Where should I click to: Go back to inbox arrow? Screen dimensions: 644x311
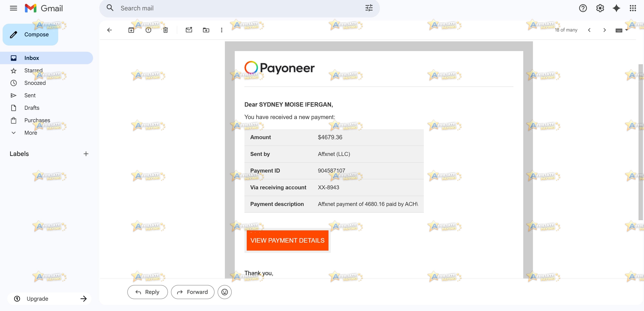109,30
